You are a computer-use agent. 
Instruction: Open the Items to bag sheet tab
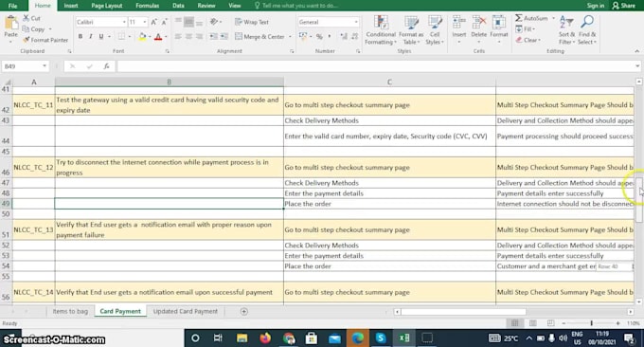point(70,311)
